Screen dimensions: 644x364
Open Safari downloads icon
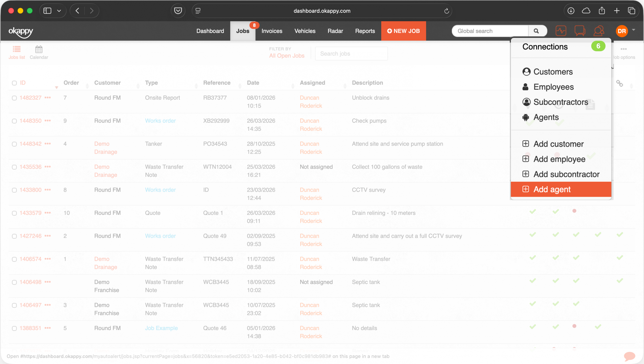tap(571, 11)
